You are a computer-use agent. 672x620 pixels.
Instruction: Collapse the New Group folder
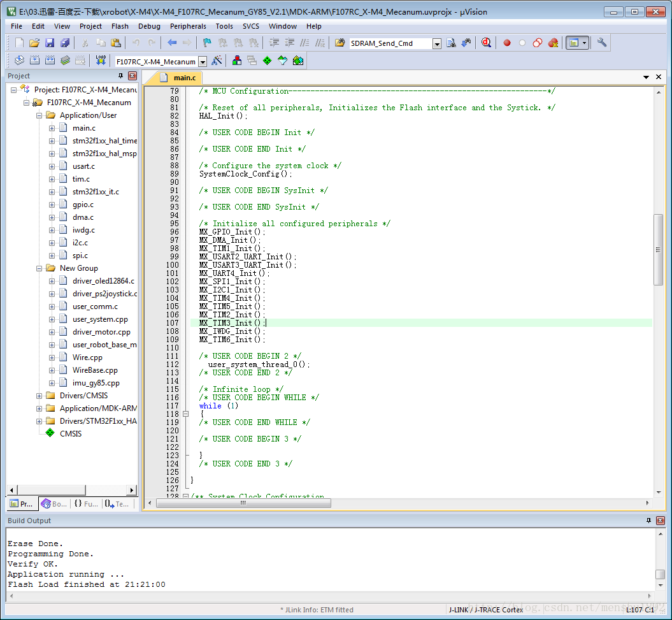(39, 268)
